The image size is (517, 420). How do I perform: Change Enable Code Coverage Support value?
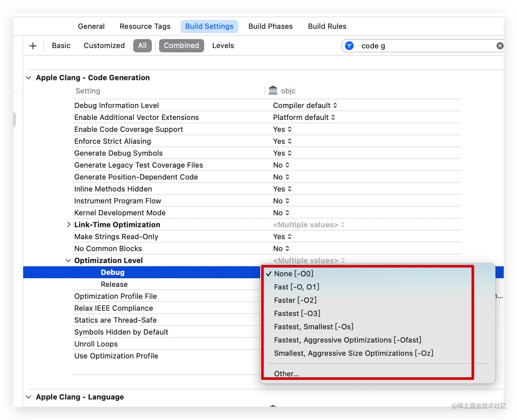(x=282, y=130)
